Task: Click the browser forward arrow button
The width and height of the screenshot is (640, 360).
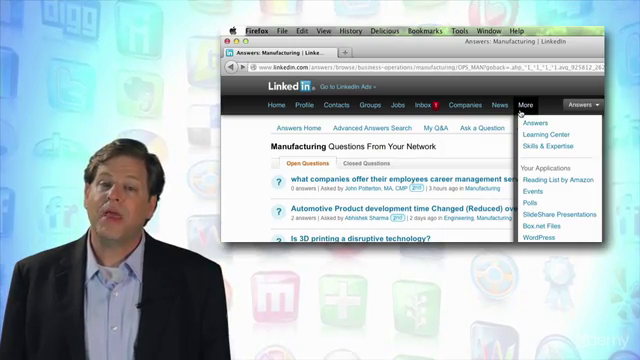Action: (242, 67)
